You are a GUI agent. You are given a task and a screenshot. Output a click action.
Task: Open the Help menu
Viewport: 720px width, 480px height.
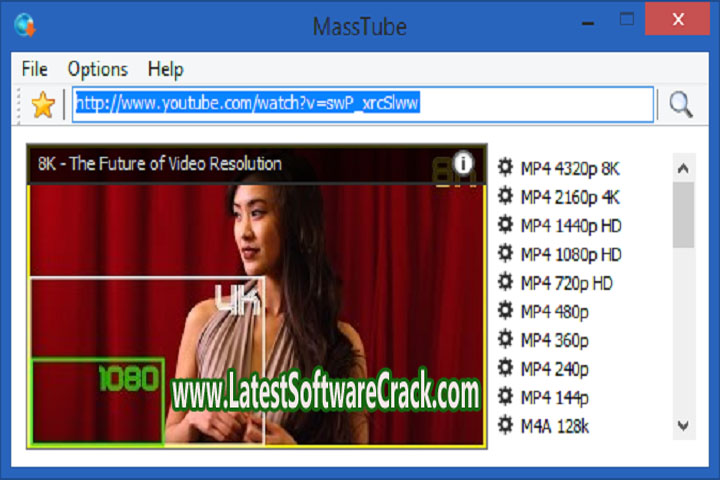coord(165,69)
